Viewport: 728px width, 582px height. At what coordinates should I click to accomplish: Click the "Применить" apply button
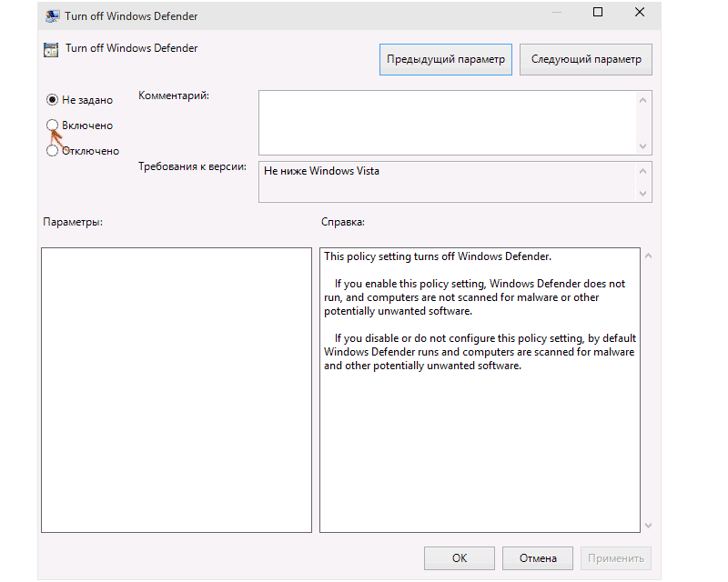point(616,557)
